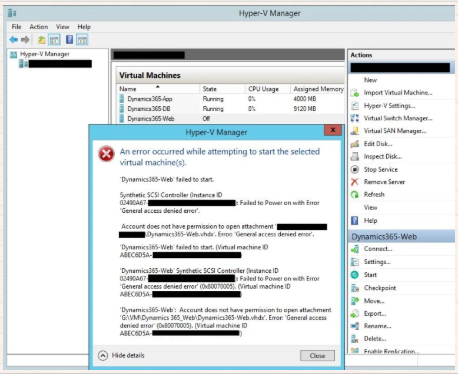The width and height of the screenshot is (458, 374).
Task: Close the error dialog with red X
Action: [x=333, y=130]
